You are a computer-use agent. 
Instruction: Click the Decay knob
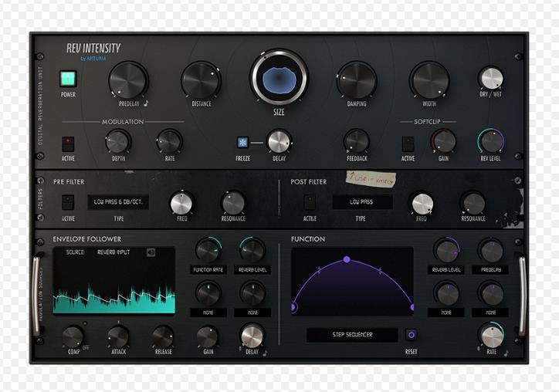point(279,142)
